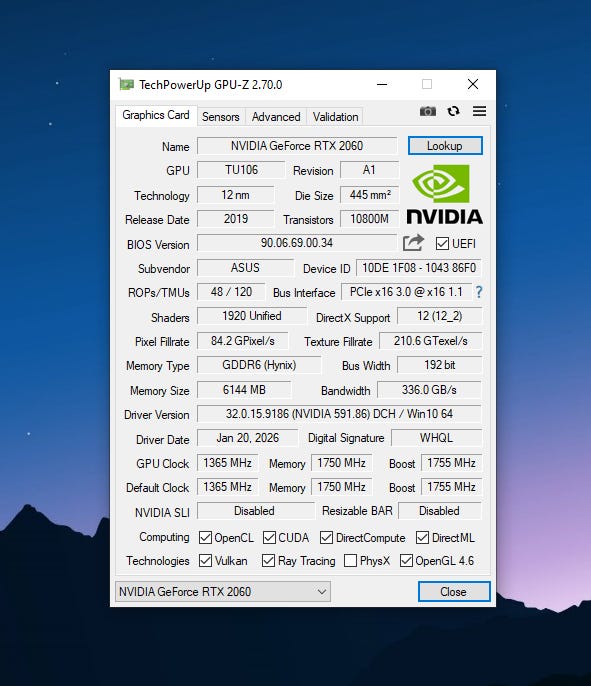The width and height of the screenshot is (591, 686).
Task: Take a screenshot with the camera icon
Action: (x=427, y=111)
